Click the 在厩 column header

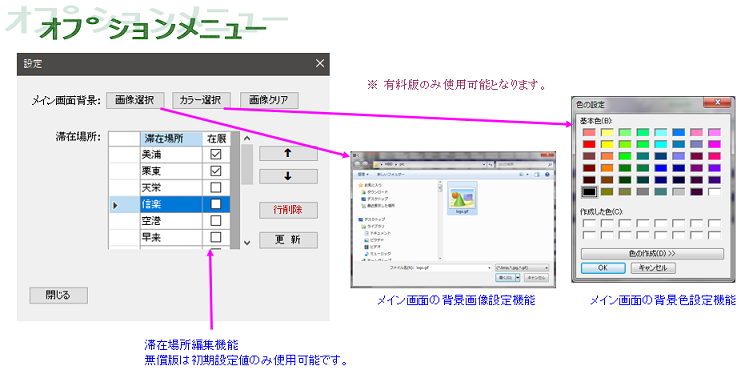(x=216, y=139)
